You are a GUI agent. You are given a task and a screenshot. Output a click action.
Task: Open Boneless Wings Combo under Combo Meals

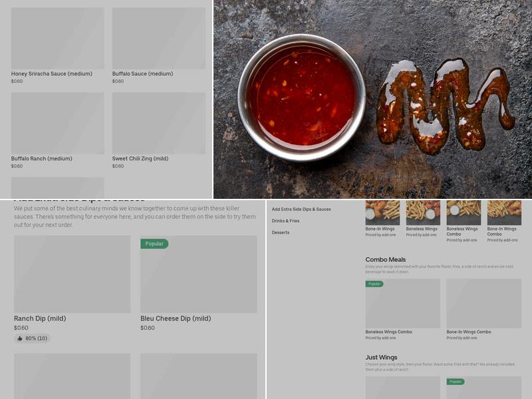click(x=402, y=304)
